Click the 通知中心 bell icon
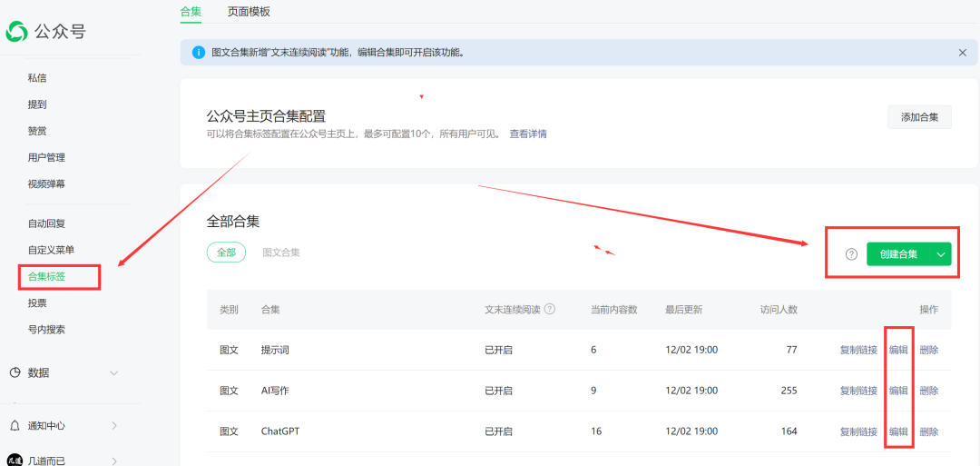 pos(15,425)
